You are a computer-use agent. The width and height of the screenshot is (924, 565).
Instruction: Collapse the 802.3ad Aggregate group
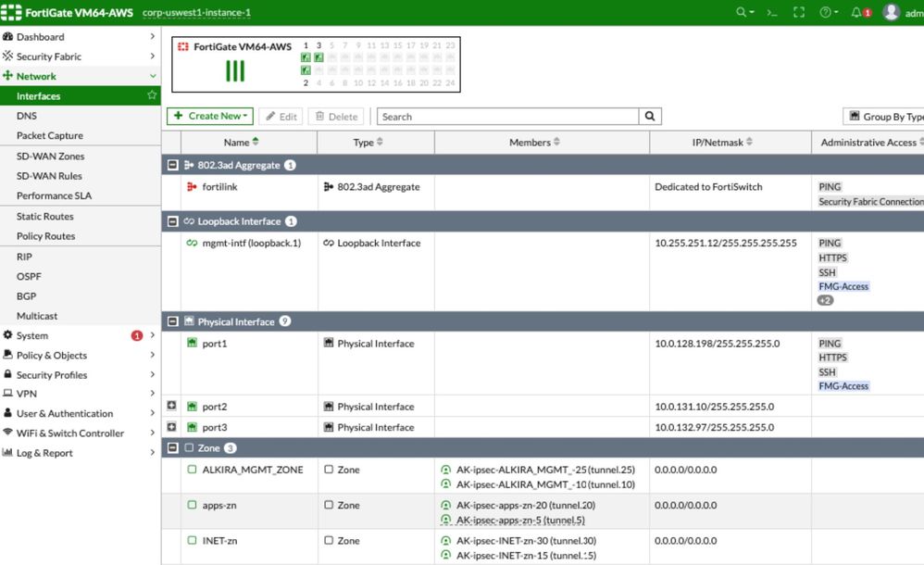[x=171, y=165]
